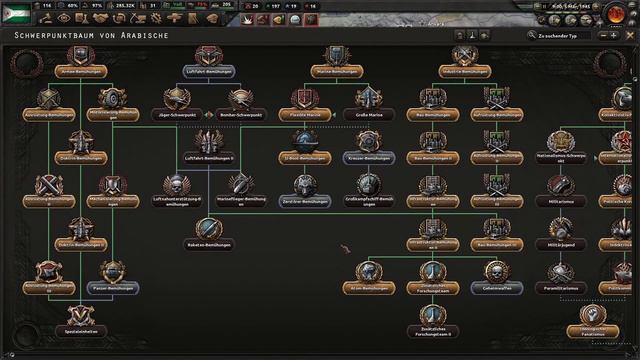Select the Flexible Marine focus
640x360 pixels.
click(305, 115)
